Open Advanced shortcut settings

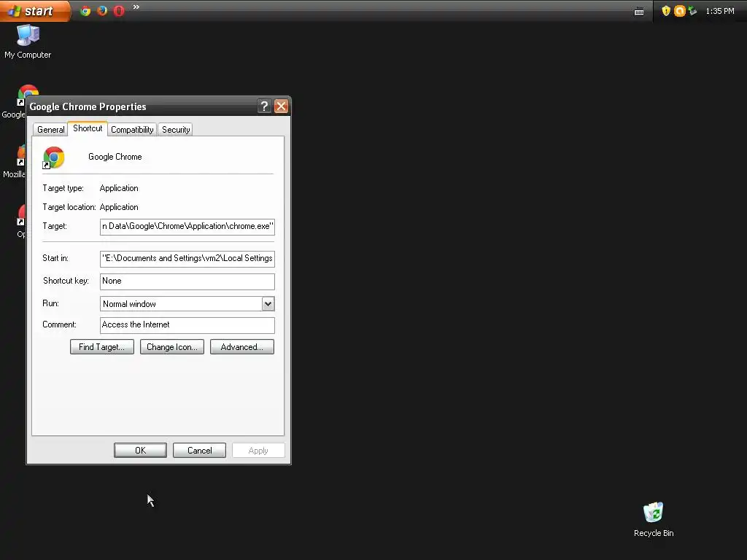click(242, 346)
